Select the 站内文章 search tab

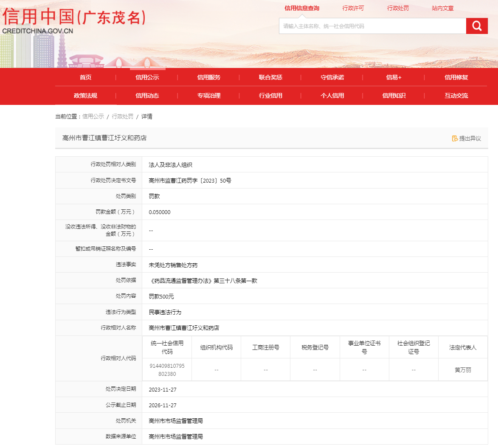pyautogui.click(x=442, y=8)
